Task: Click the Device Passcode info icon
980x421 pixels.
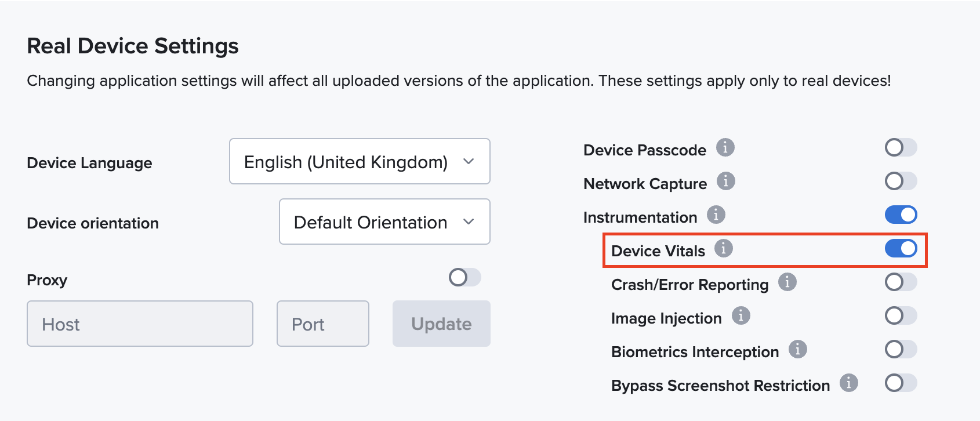Action: (x=726, y=148)
